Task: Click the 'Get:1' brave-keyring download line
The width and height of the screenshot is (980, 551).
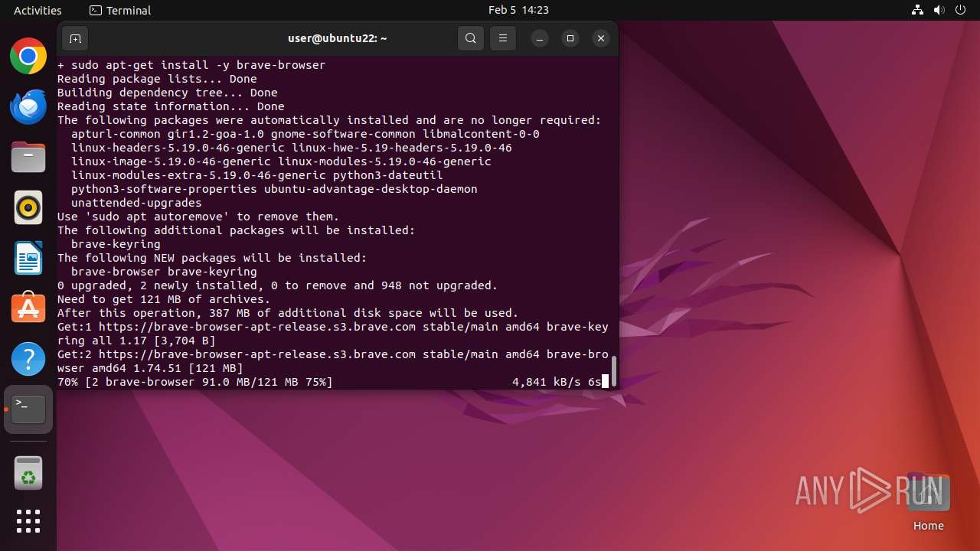Action: [x=333, y=327]
